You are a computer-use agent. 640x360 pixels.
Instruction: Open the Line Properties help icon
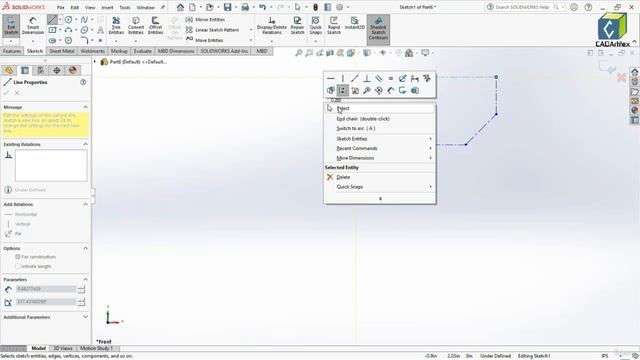(x=83, y=82)
